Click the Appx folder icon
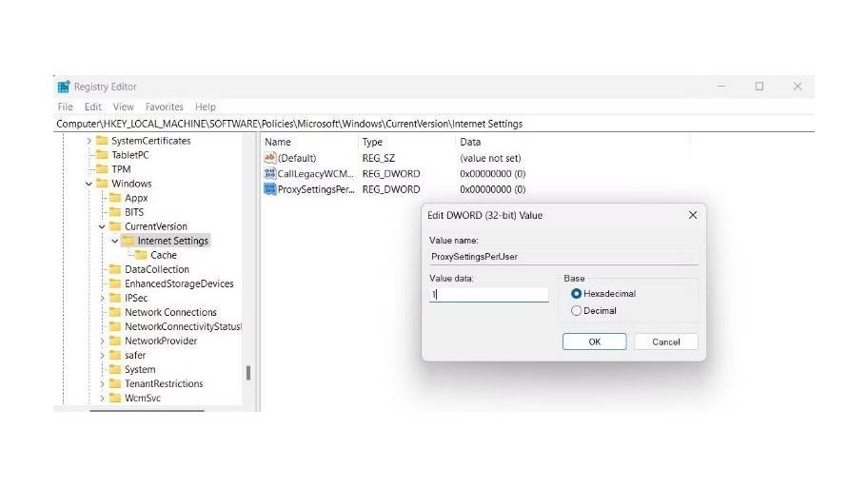The height and width of the screenshot is (488, 868). pyautogui.click(x=115, y=198)
